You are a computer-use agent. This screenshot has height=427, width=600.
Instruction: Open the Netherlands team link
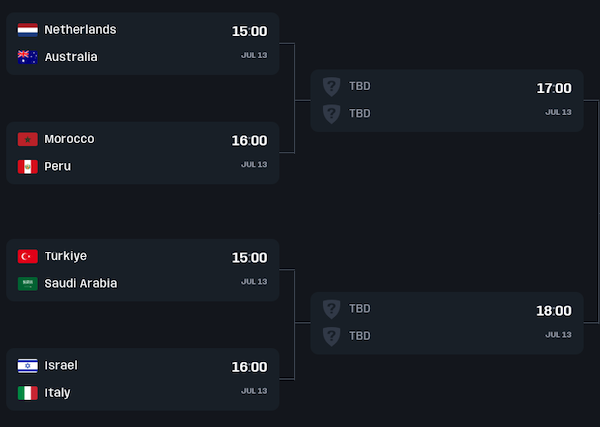click(x=80, y=30)
